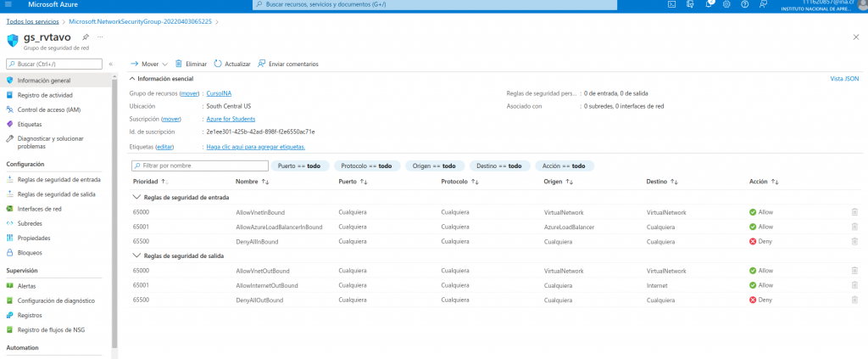This screenshot has width=868, height=359.
Task: Open the notifications bell
Action: tap(709, 4)
